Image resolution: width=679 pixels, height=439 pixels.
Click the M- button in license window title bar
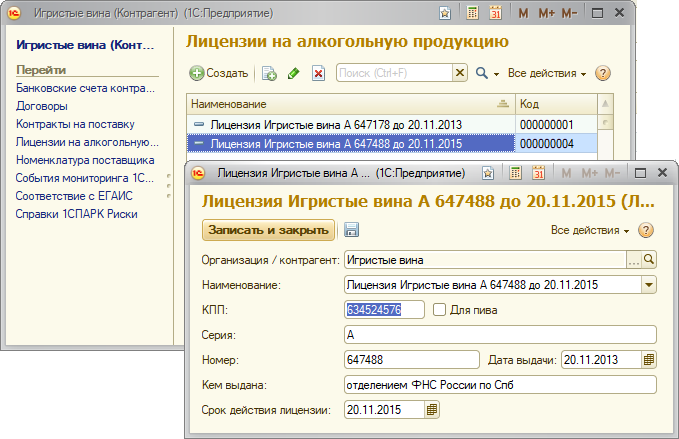tap(612, 173)
